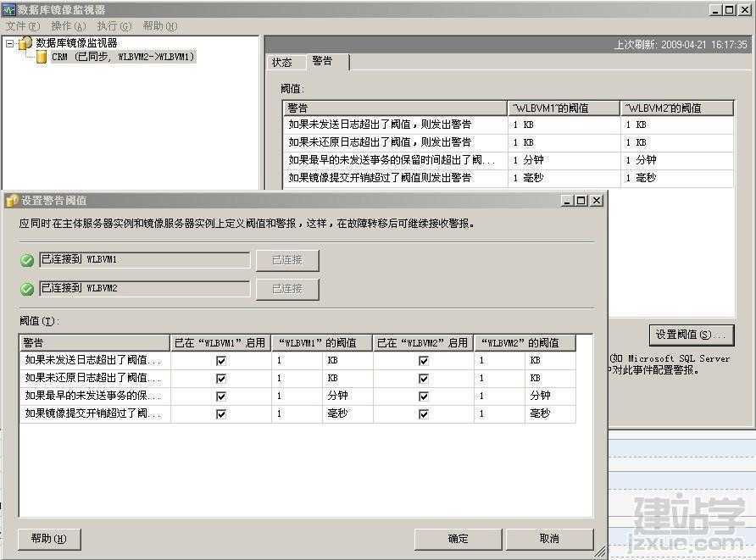This screenshot has height=560, width=756.
Task: Toggle WLBVM1 checkbox for 如果未还原日志超出了阈值
Action: (x=221, y=379)
